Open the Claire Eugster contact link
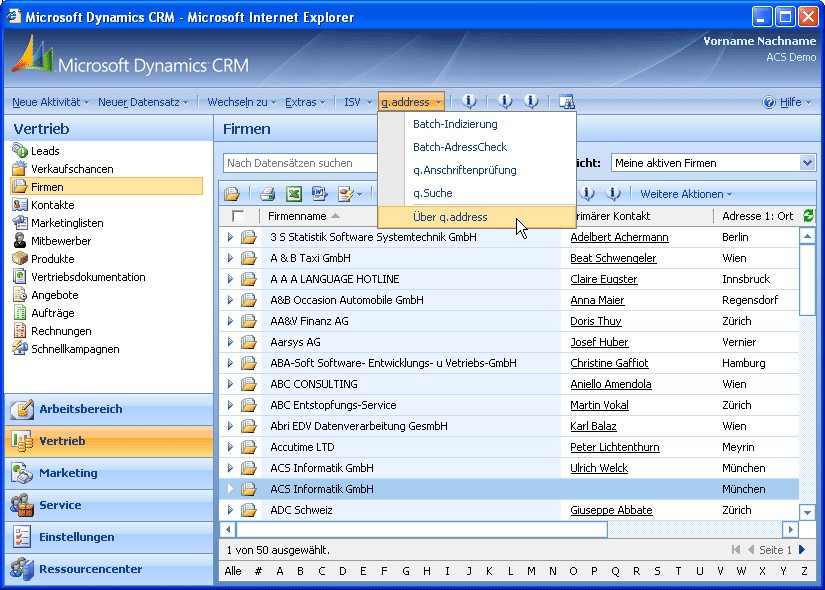825x590 pixels. tap(603, 279)
